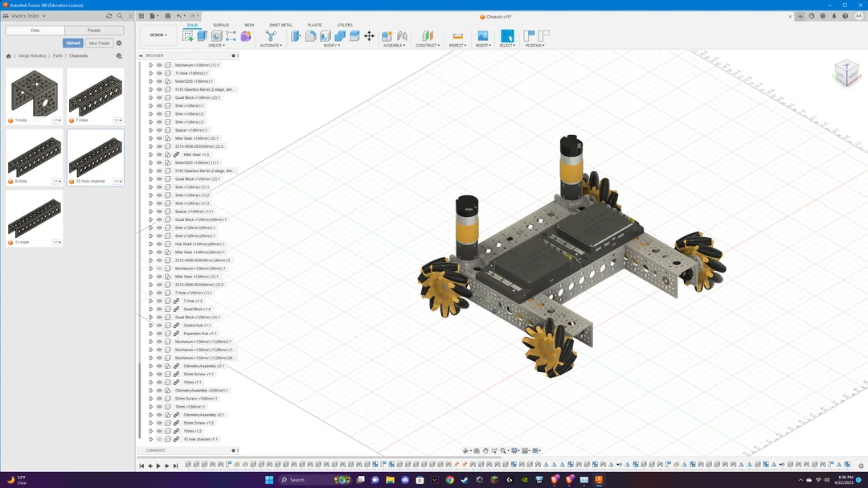Click the ViewCube in the viewport corner
This screenshot has height=488, width=868.
[x=845, y=73]
